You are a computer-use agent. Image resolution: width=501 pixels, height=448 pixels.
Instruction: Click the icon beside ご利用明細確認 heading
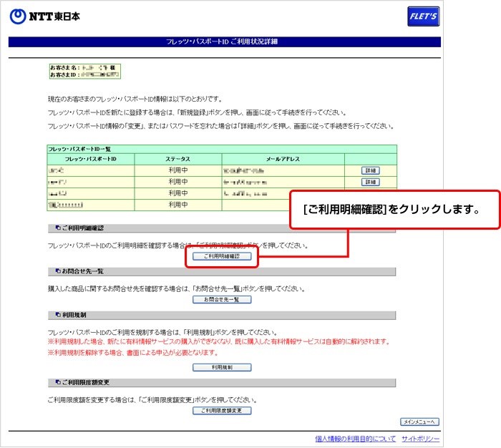click(x=57, y=228)
